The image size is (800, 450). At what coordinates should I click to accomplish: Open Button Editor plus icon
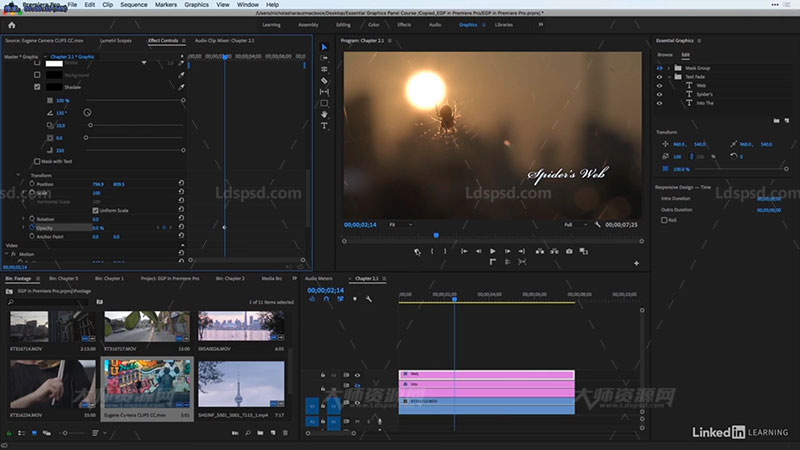tap(636, 263)
